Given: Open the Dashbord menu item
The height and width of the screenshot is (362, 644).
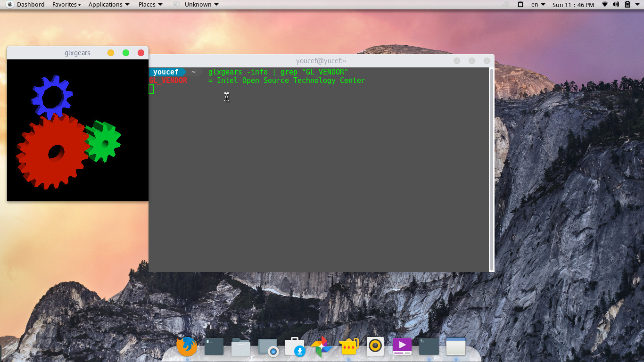Looking at the screenshot, I should 31,4.
